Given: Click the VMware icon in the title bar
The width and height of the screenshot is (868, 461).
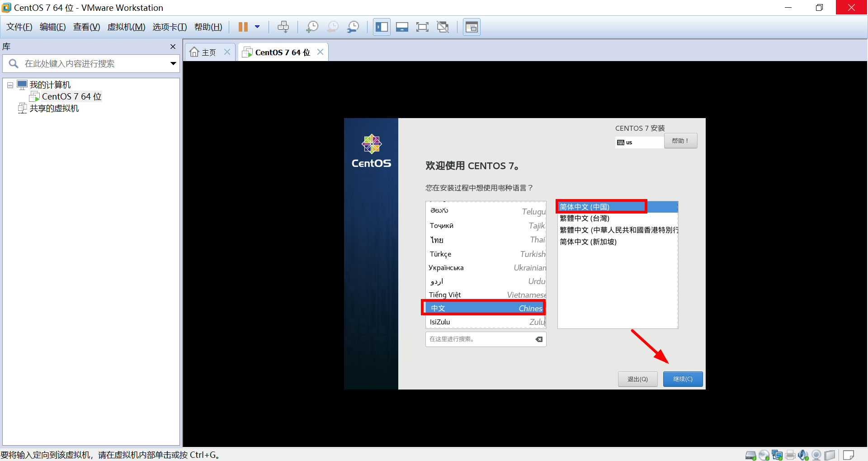Looking at the screenshot, I should click(6, 8).
